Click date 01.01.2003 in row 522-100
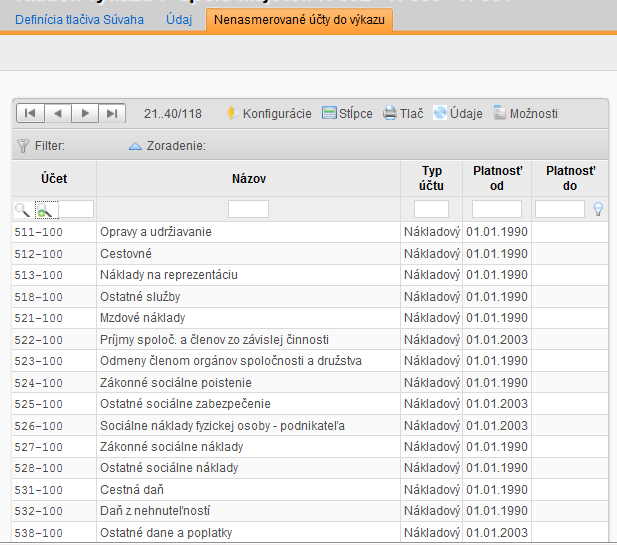Screen dimensions: 617x545 tap(497, 340)
